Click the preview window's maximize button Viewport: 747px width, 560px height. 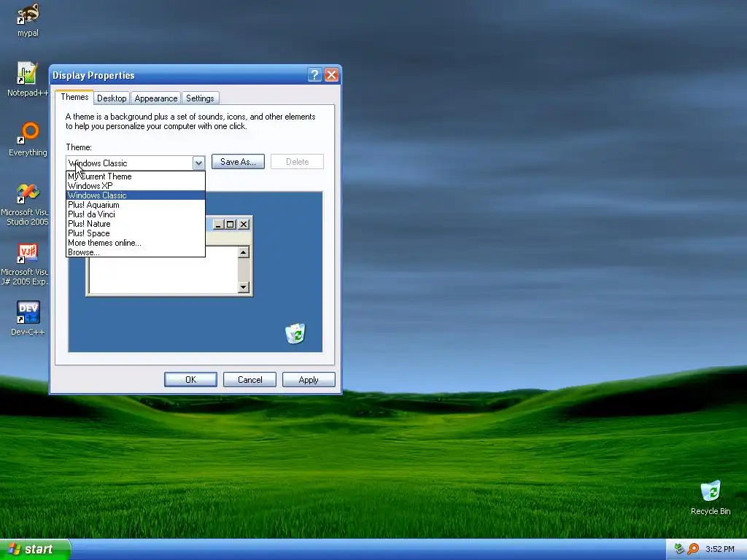click(x=230, y=225)
